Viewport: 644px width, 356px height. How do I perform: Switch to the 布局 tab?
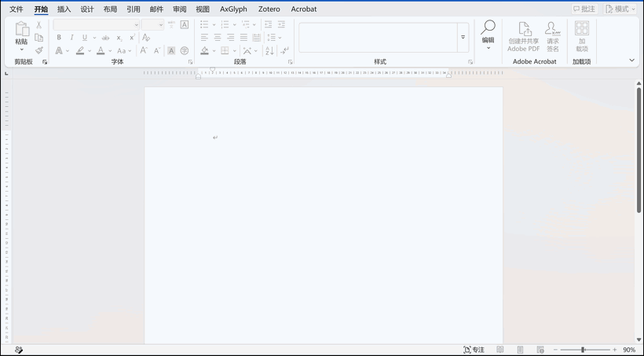(x=110, y=9)
